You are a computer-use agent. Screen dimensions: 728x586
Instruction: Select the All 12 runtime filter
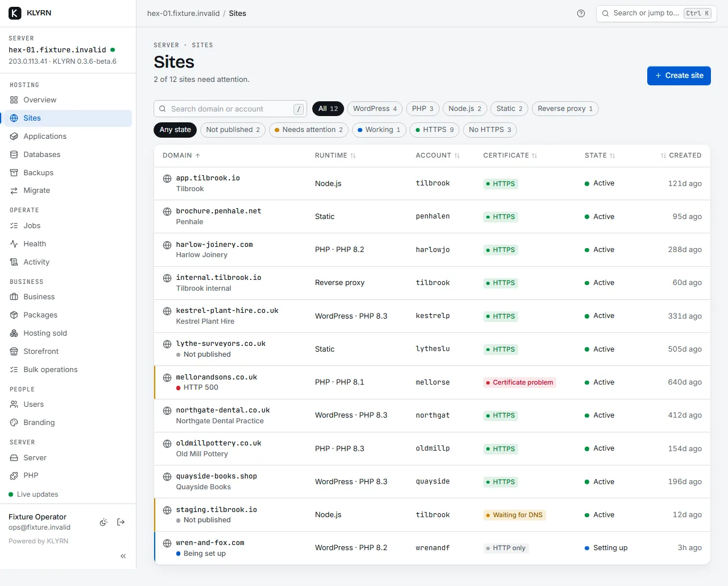pos(328,109)
